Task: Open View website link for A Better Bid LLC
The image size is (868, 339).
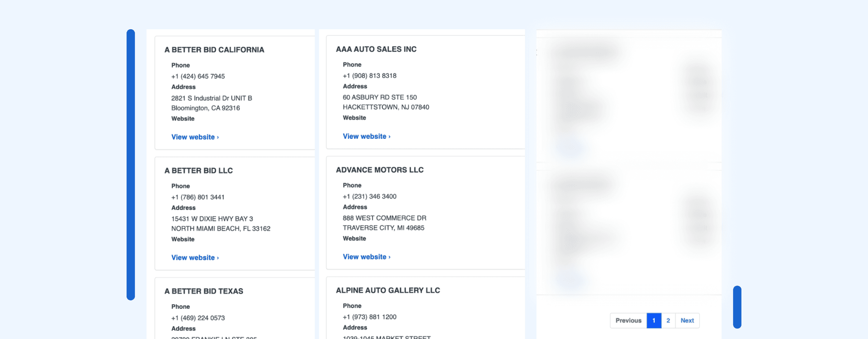Action: coord(195,258)
